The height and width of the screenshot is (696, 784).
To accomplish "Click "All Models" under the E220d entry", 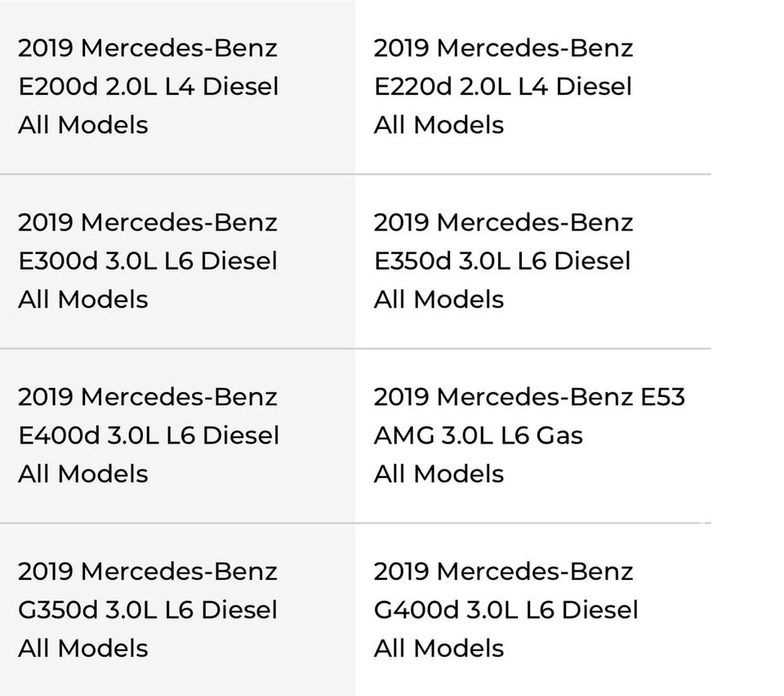I will click(x=439, y=125).
